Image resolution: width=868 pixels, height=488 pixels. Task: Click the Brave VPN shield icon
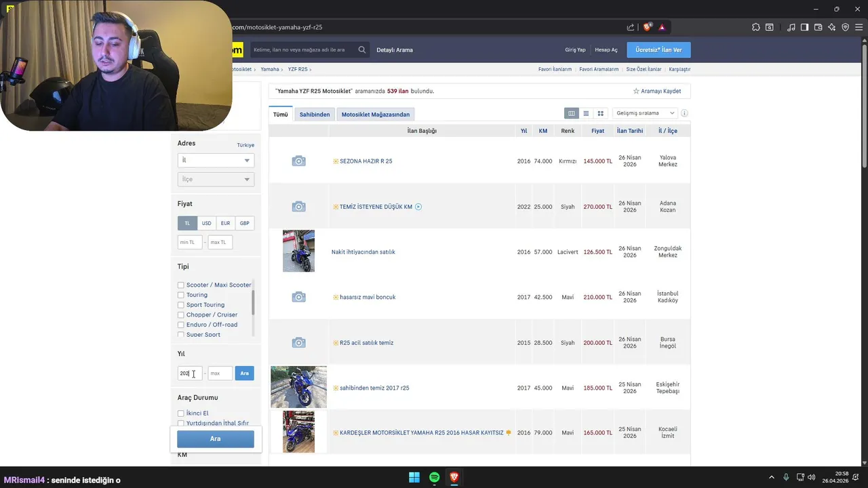[x=846, y=27]
